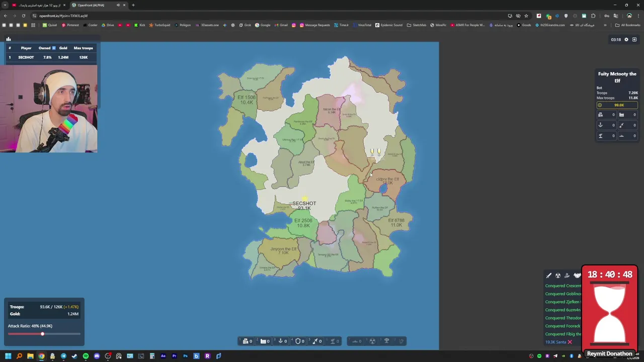The width and height of the screenshot is (644, 362).
Task: Click Conquered Crescent event message
Action: tap(563, 286)
